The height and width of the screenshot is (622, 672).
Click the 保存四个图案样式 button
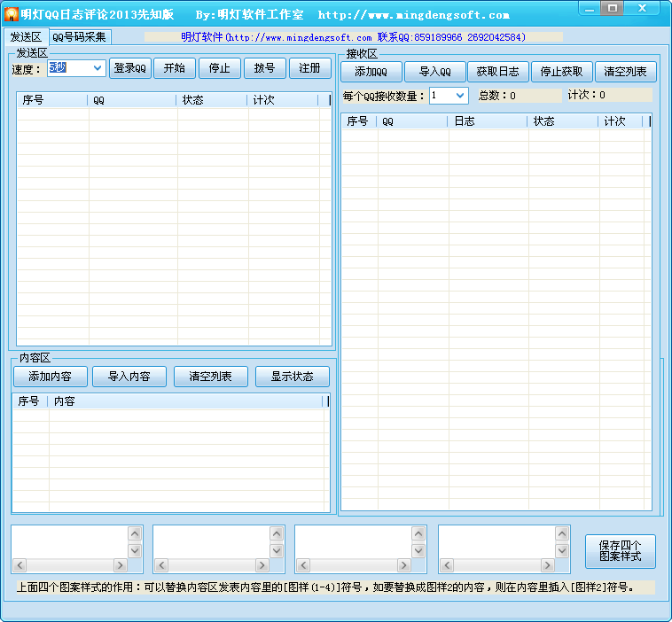[620, 550]
